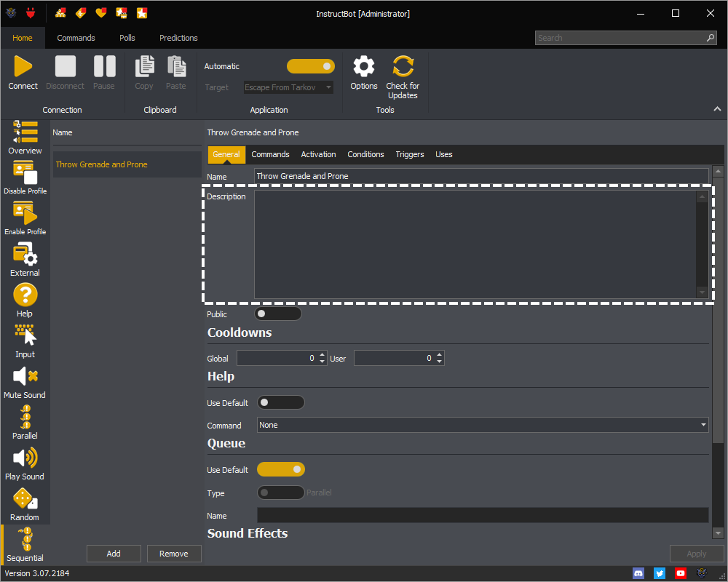Screen dimensions: 728x582
Task: Click Check for Updates icon
Action: pos(403,66)
